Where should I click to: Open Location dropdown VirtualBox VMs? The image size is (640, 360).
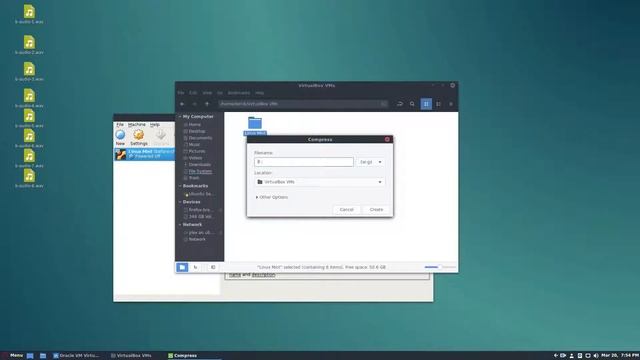pyautogui.click(x=320, y=182)
